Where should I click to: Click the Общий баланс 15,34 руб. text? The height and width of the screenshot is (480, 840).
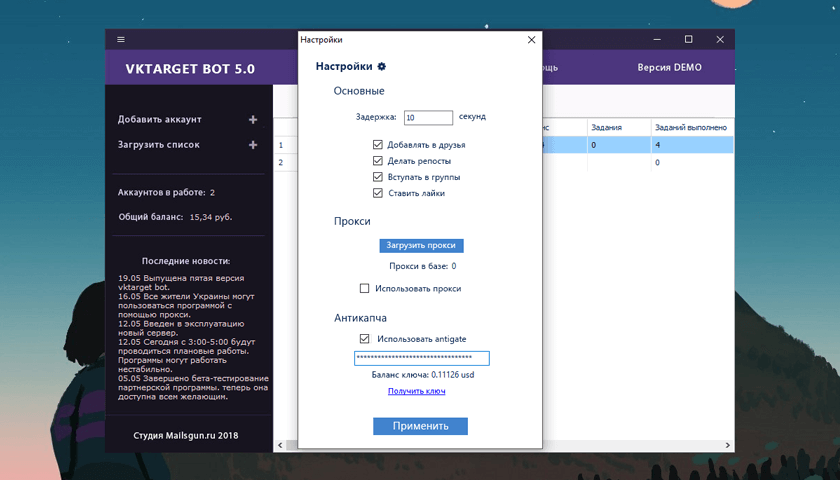(x=175, y=217)
